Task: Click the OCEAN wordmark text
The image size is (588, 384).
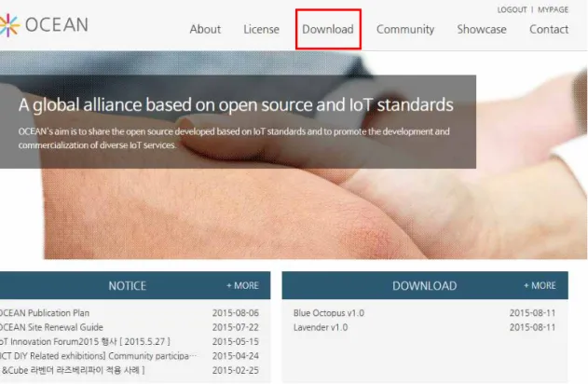Action: tap(57, 25)
